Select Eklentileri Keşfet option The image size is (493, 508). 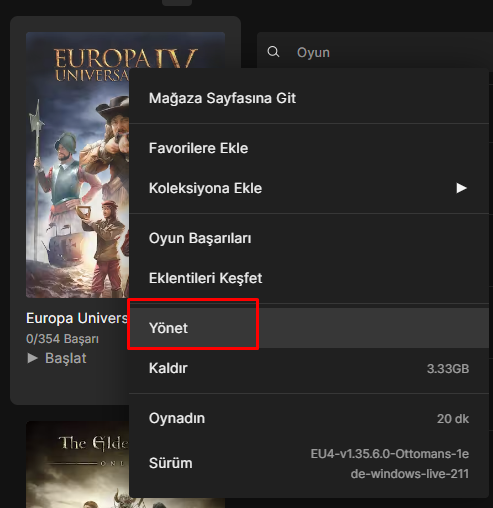click(x=309, y=278)
